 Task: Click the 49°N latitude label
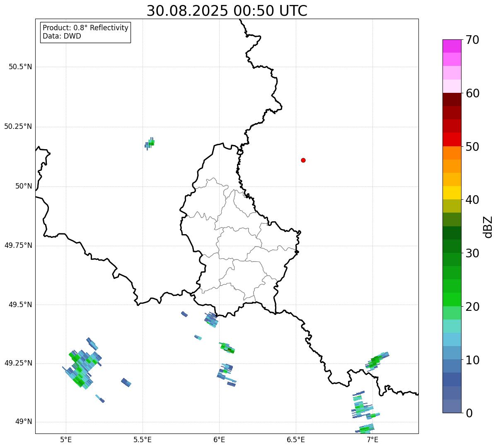[x=24, y=422]
